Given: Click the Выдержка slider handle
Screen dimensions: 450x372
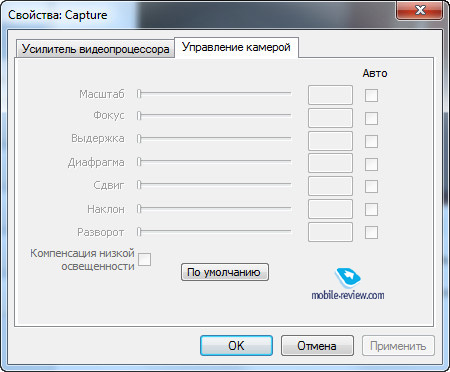Looking at the screenshot, I should 139,138.
